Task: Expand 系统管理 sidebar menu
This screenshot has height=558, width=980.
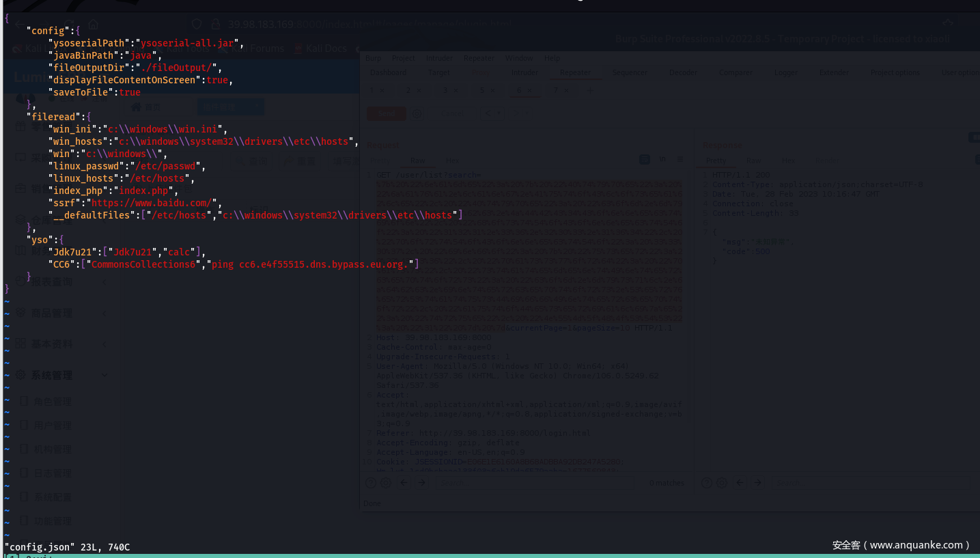Action: [x=61, y=375]
